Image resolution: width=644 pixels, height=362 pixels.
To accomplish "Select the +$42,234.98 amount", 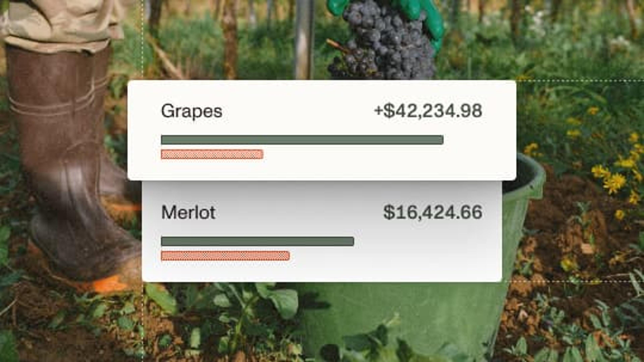I will pyautogui.click(x=428, y=111).
